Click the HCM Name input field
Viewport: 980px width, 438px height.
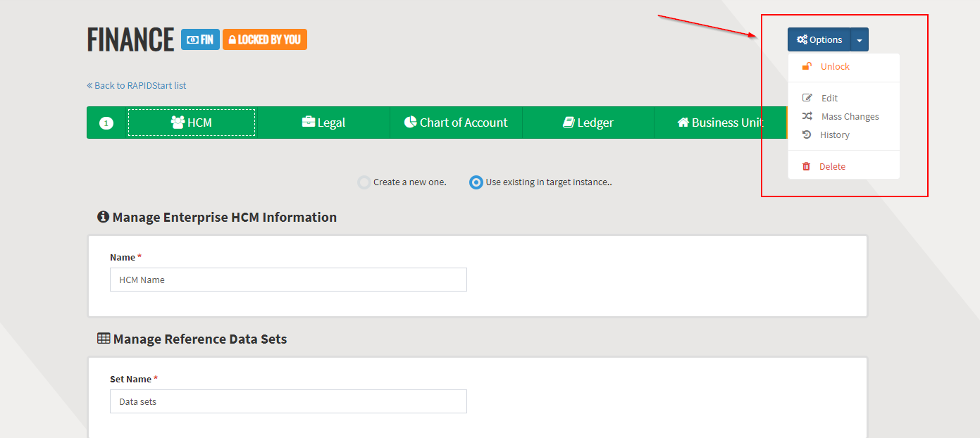pos(288,280)
